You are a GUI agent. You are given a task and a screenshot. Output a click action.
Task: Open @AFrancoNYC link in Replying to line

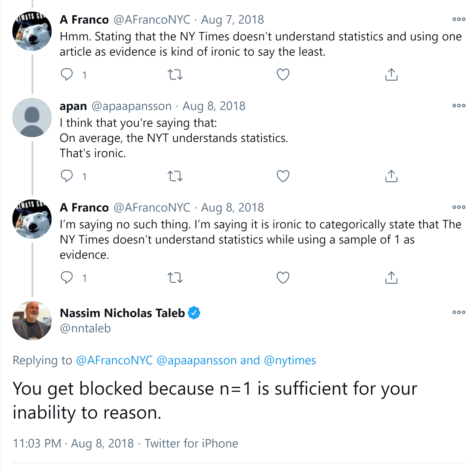click(x=114, y=360)
